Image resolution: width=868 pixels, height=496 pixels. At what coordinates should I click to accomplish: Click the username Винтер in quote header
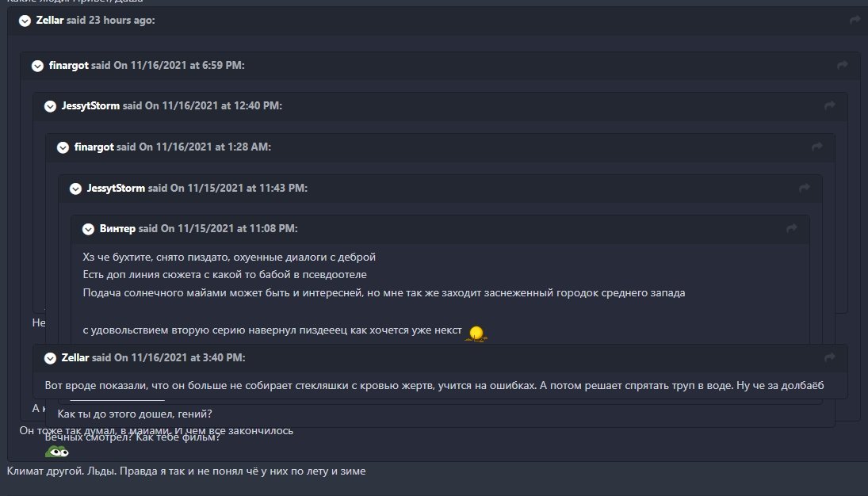[x=117, y=229]
